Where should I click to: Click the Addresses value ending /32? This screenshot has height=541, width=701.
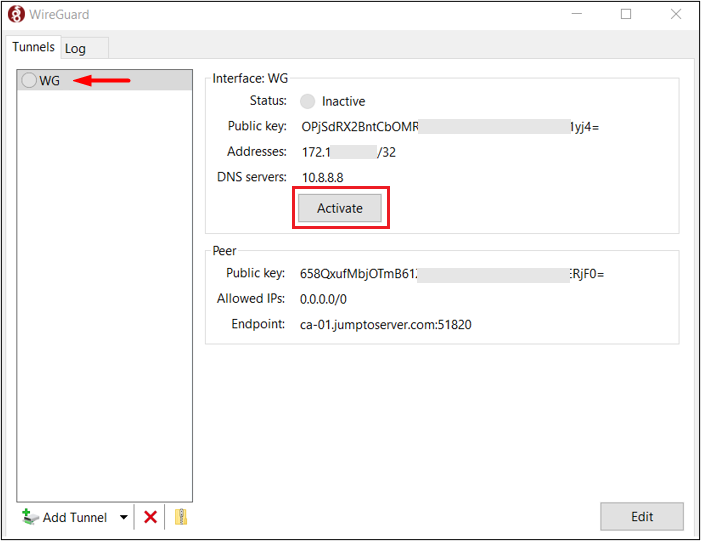(349, 152)
